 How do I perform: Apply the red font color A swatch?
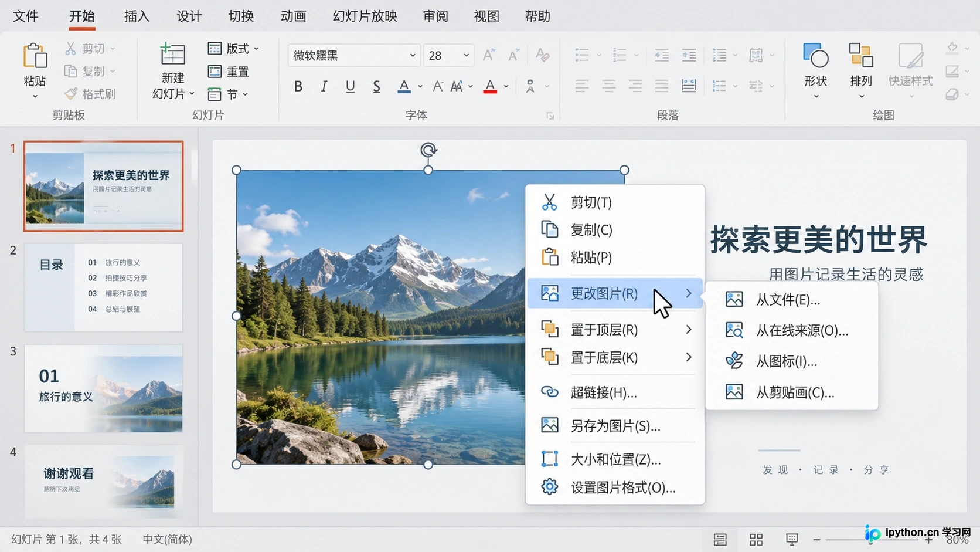point(491,86)
